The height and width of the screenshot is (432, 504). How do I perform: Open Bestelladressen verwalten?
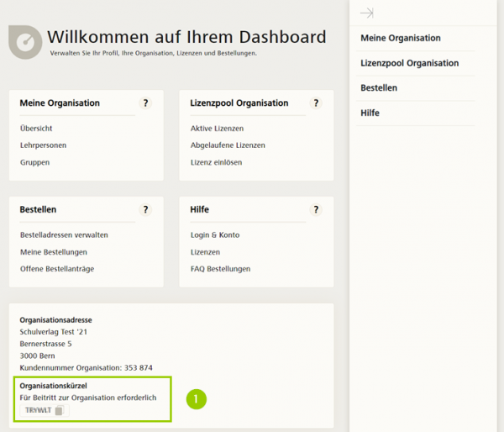[x=64, y=235]
